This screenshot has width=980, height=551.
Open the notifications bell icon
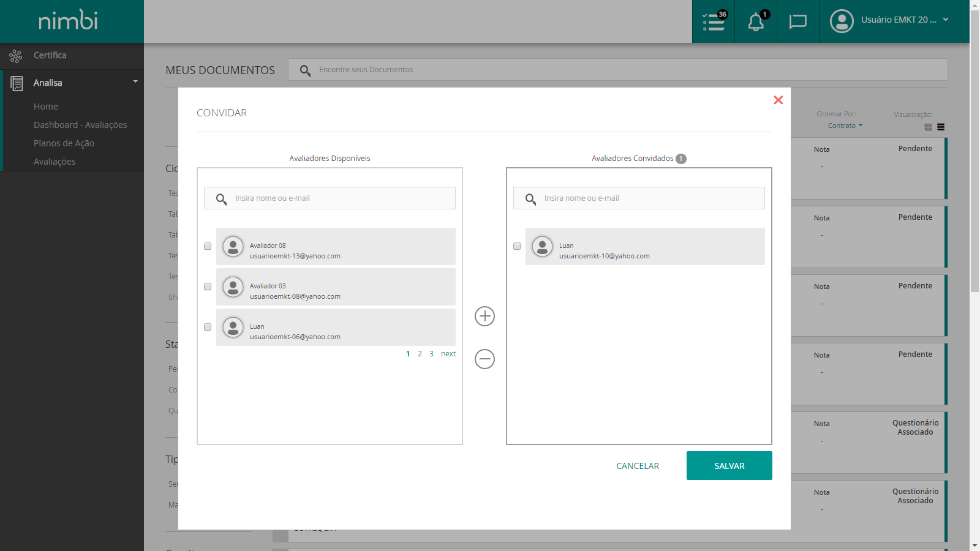tap(756, 21)
